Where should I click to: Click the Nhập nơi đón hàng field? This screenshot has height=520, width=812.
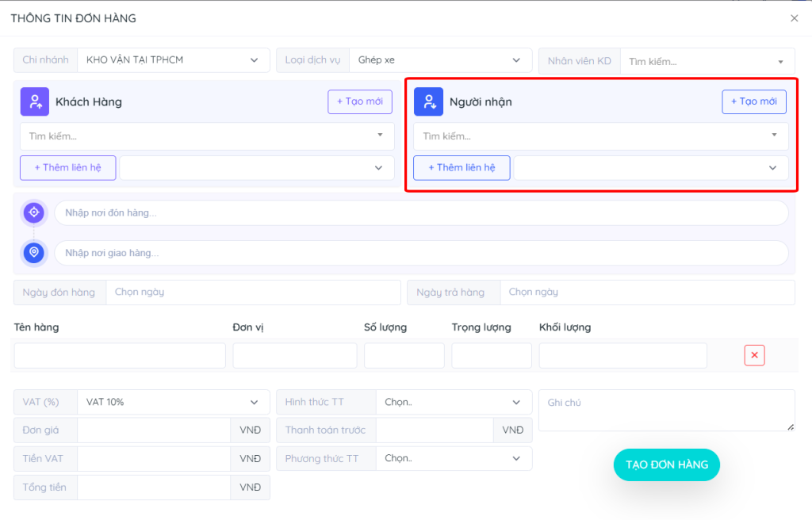[x=420, y=212]
